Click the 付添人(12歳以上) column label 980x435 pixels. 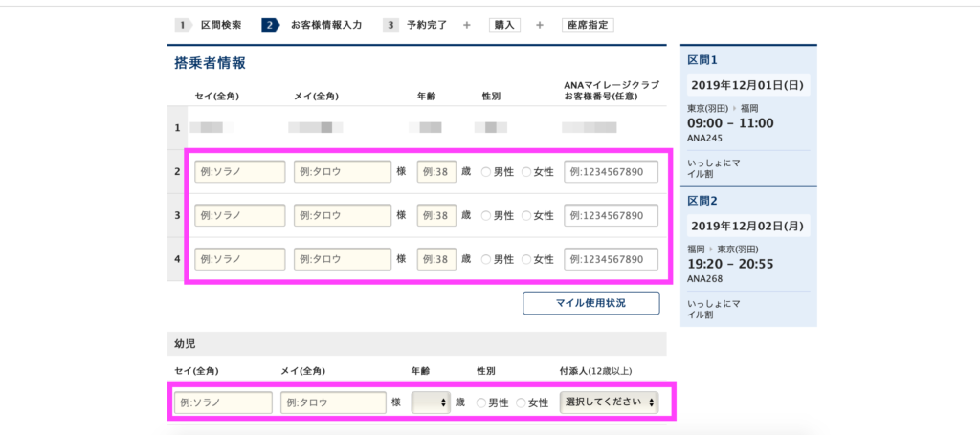click(x=595, y=371)
